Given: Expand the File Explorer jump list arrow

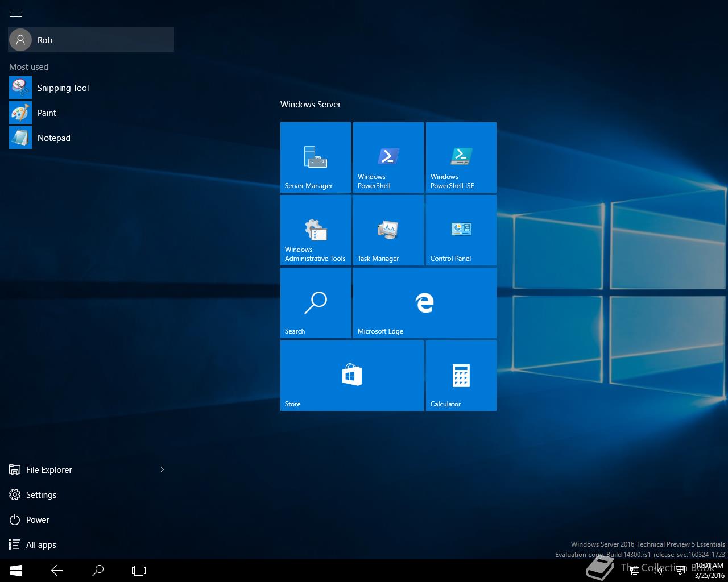Looking at the screenshot, I should [x=162, y=469].
